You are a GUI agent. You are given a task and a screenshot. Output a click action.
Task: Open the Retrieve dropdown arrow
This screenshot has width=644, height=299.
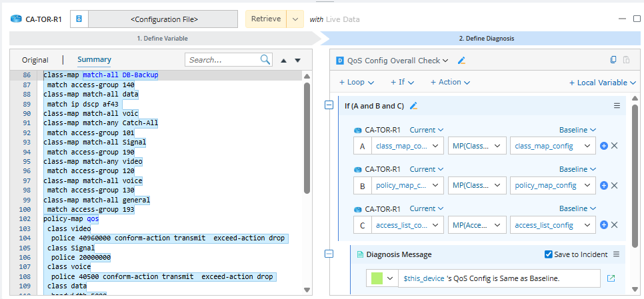click(295, 19)
